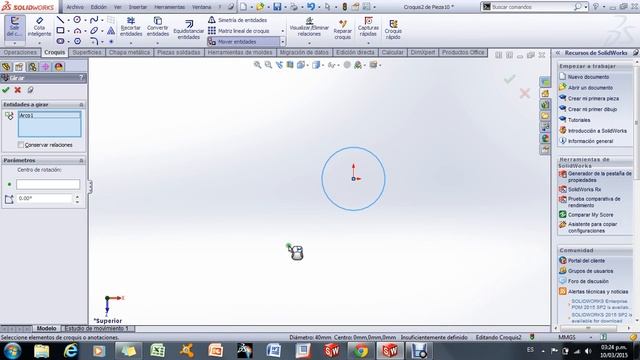Select the Circle sketch tool
Viewport: 640px width, 360px height.
pyautogui.click(x=77, y=20)
